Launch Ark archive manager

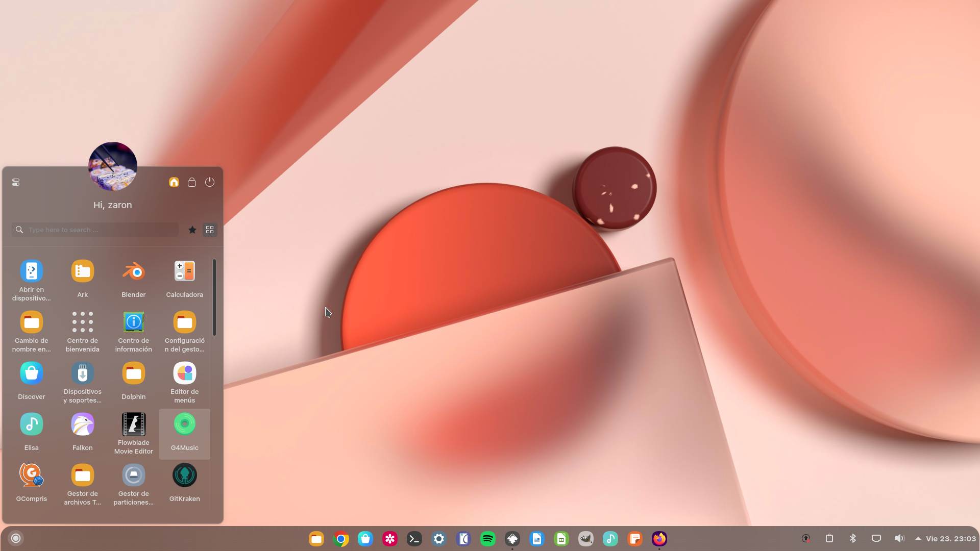click(83, 281)
